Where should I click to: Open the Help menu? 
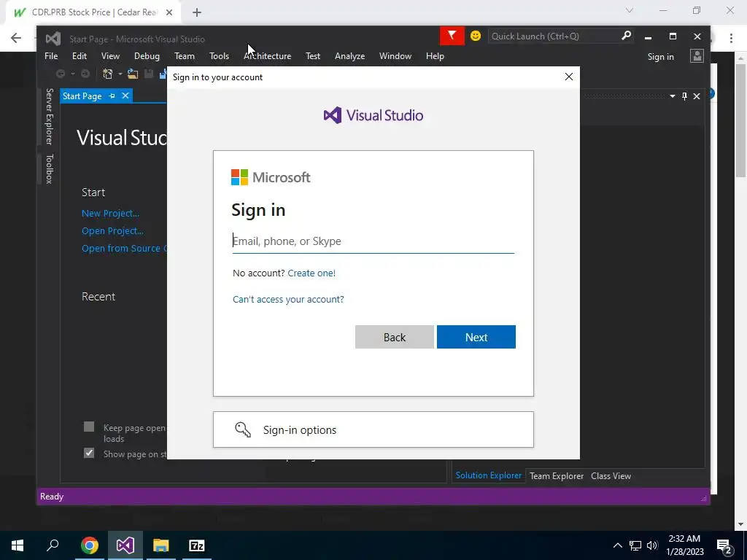coord(435,55)
